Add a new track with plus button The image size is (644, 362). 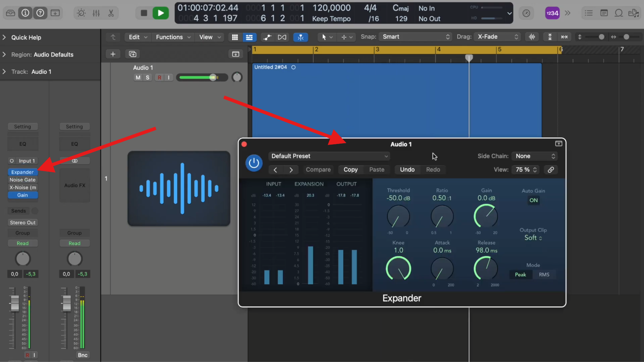click(x=113, y=54)
